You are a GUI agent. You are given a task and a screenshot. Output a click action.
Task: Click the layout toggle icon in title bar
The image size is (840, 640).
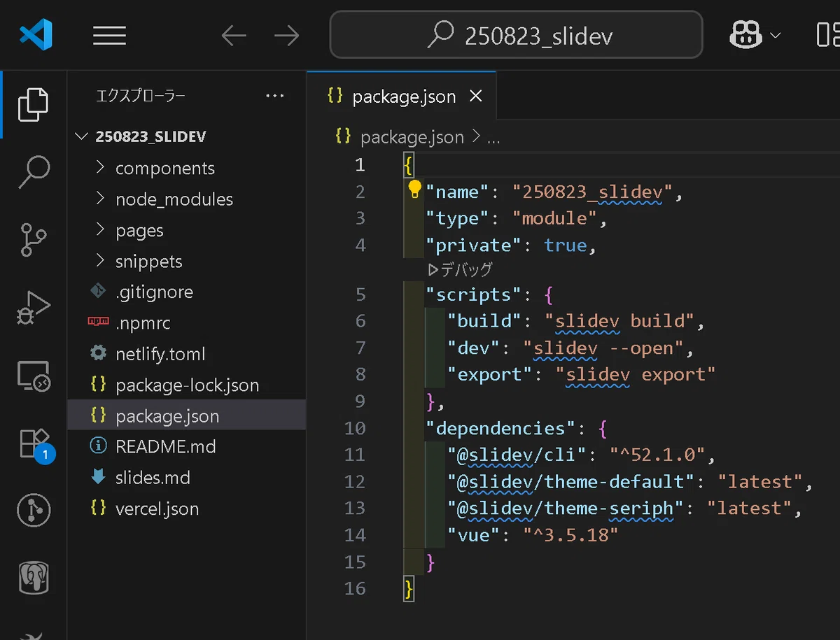(827, 35)
